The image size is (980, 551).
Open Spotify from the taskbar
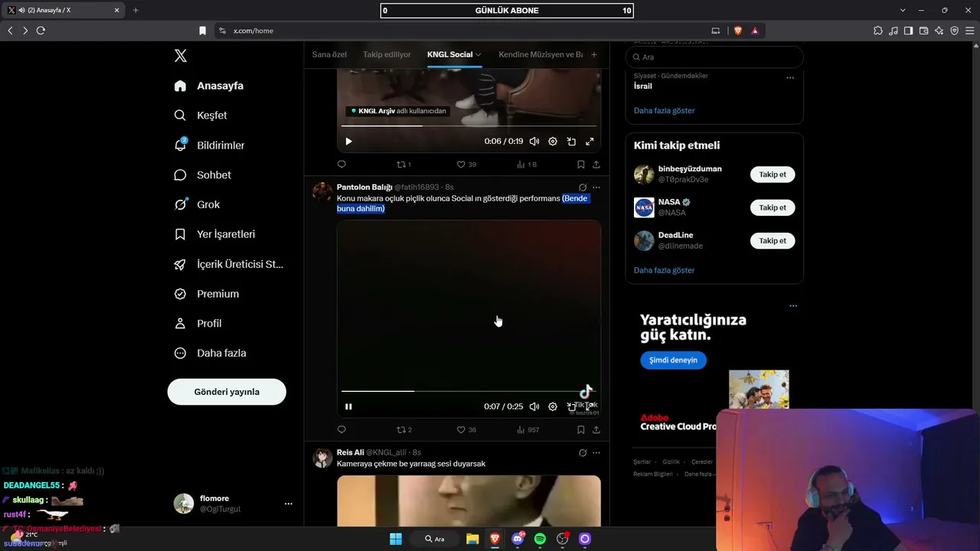pos(540,539)
